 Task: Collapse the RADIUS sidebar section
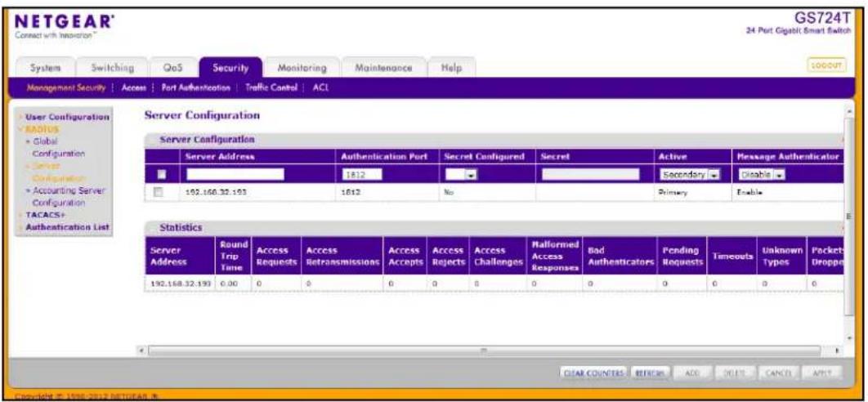(42, 128)
